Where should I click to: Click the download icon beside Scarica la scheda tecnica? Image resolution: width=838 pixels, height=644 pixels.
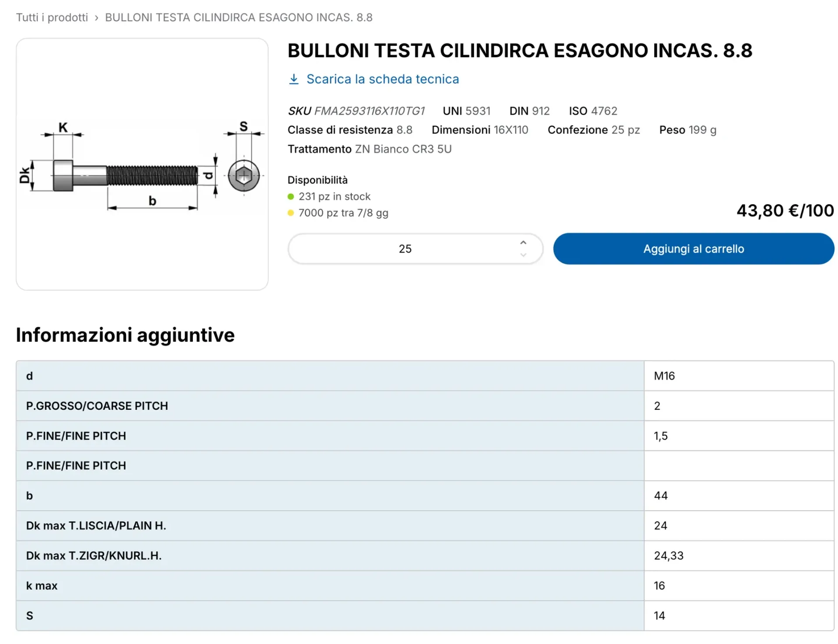pos(294,79)
